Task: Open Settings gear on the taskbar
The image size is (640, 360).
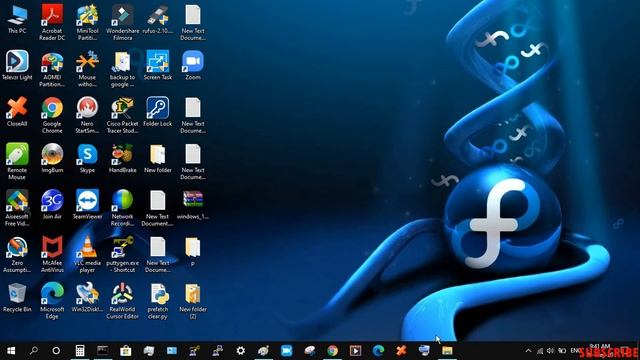Action: pos(241,351)
